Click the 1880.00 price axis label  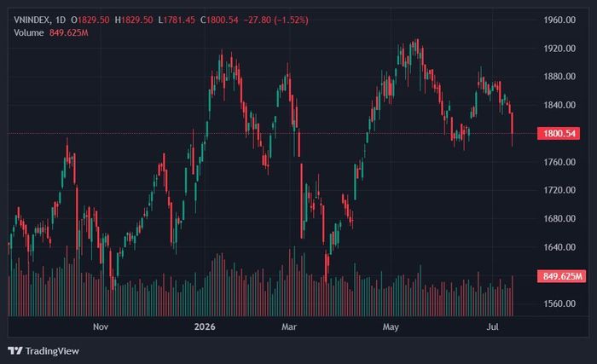[559, 77]
